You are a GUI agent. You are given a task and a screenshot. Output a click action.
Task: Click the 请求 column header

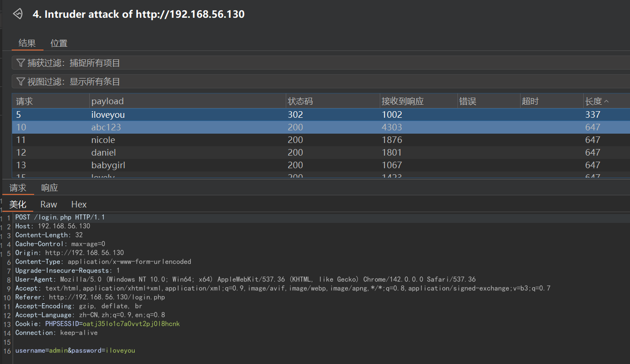pos(24,101)
